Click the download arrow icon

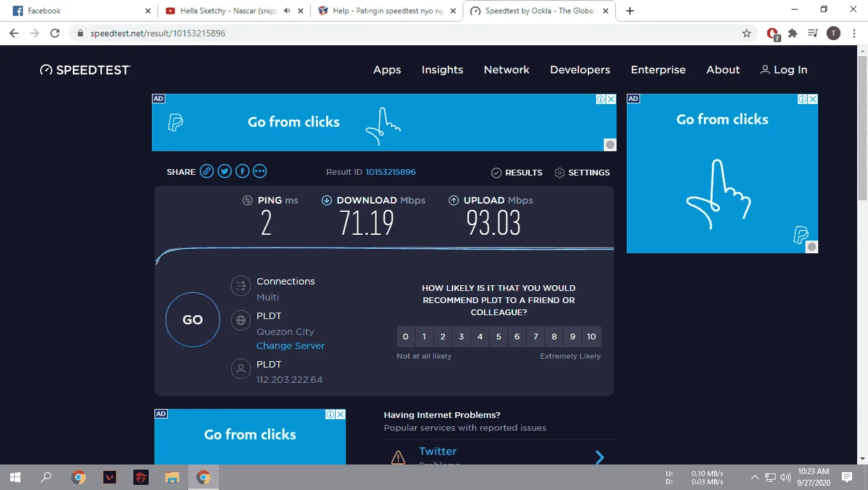pos(326,200)
